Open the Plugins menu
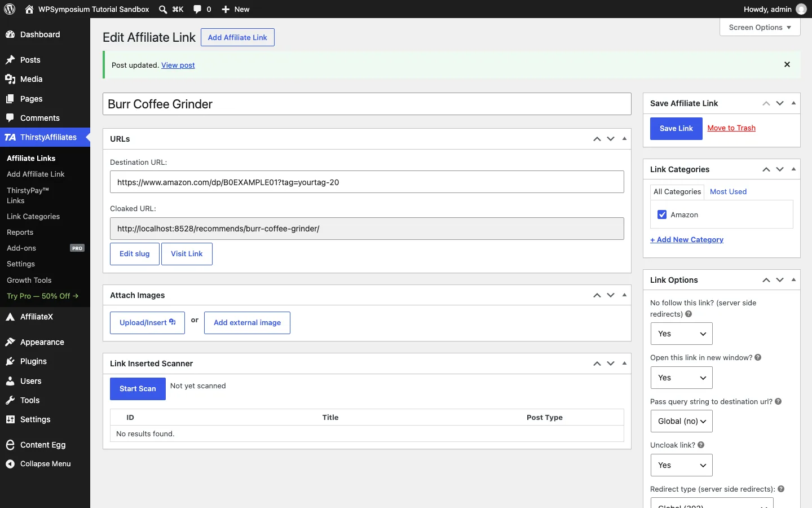 coord(45,361)
